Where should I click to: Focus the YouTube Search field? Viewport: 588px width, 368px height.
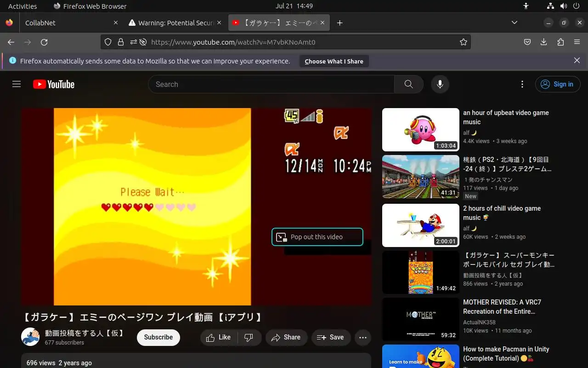click(x=271, y=84)
